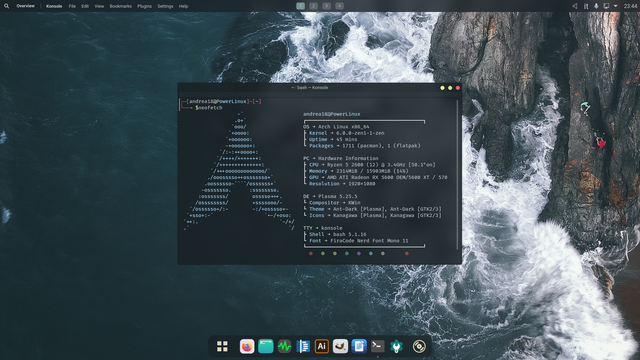Screen dimensions: 640x360
Task: Click the andrea18@PowerLinux prompt text
Action: click(x=218, y=101)
